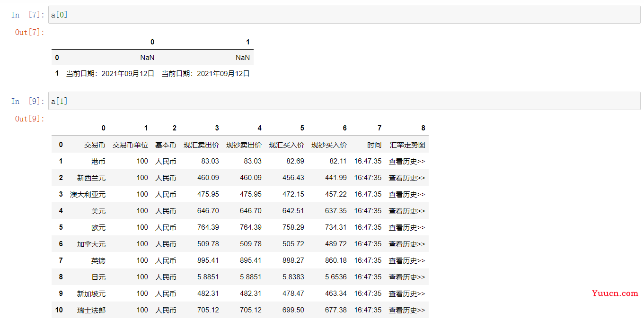Click the 463.34 value for 新加坡元

336,293
